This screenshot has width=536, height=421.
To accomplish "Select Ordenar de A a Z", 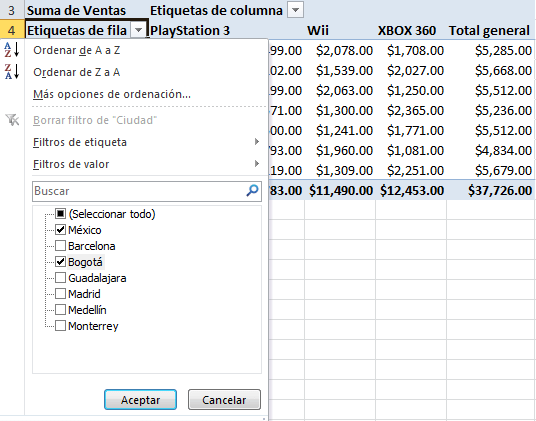I will [x=76, y=50].
